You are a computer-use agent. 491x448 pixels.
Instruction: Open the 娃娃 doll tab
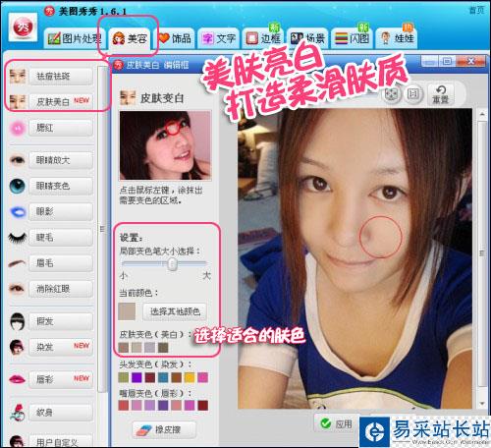click(397, 38)
